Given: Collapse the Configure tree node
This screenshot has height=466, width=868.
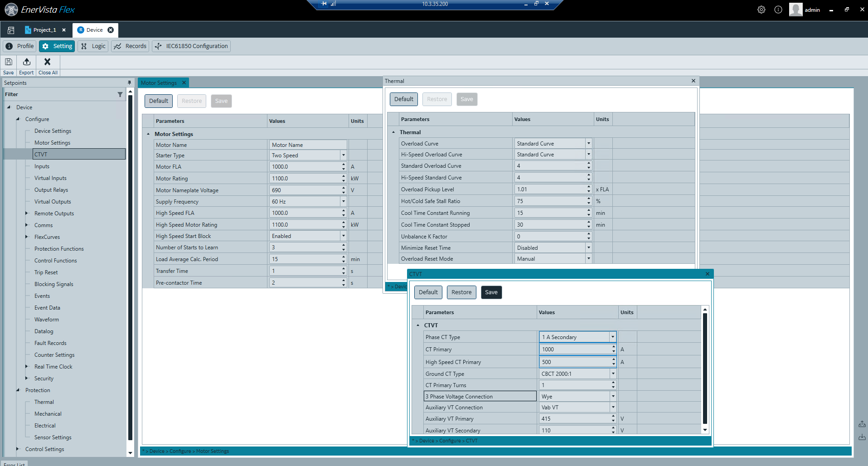Looking at the screenshot, I should click(18, 119).
